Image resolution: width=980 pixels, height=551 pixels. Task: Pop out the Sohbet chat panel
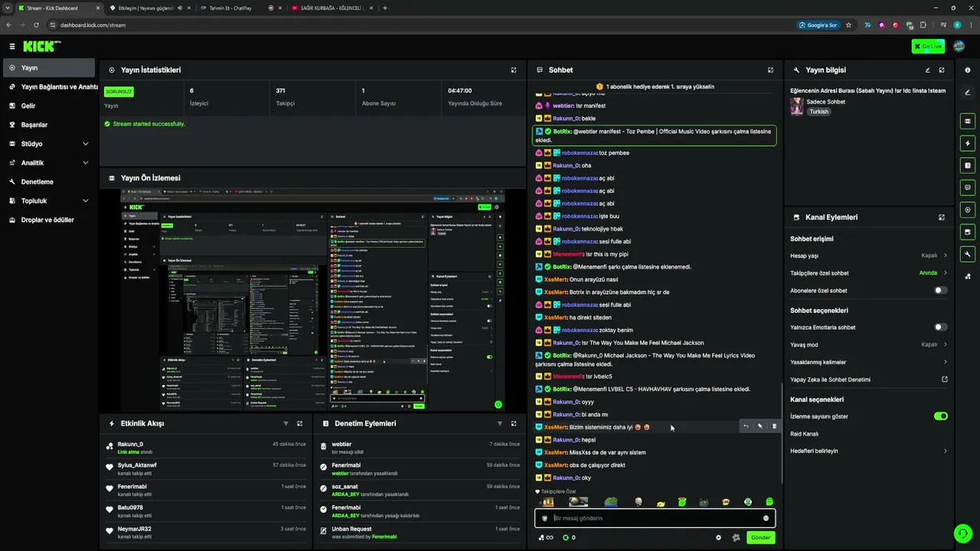[x=770, y=70]
